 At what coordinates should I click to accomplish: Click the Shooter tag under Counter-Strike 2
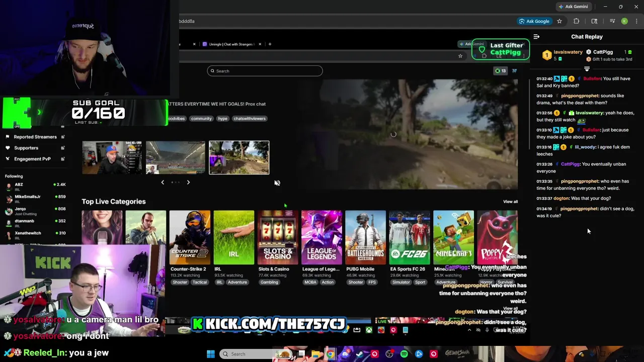pos(180,283)
